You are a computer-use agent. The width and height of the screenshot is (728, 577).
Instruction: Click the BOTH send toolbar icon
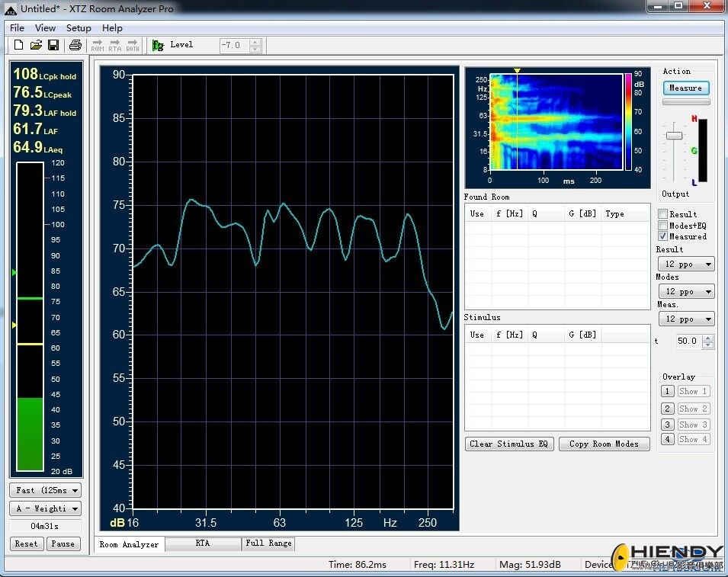click(133, 45)
